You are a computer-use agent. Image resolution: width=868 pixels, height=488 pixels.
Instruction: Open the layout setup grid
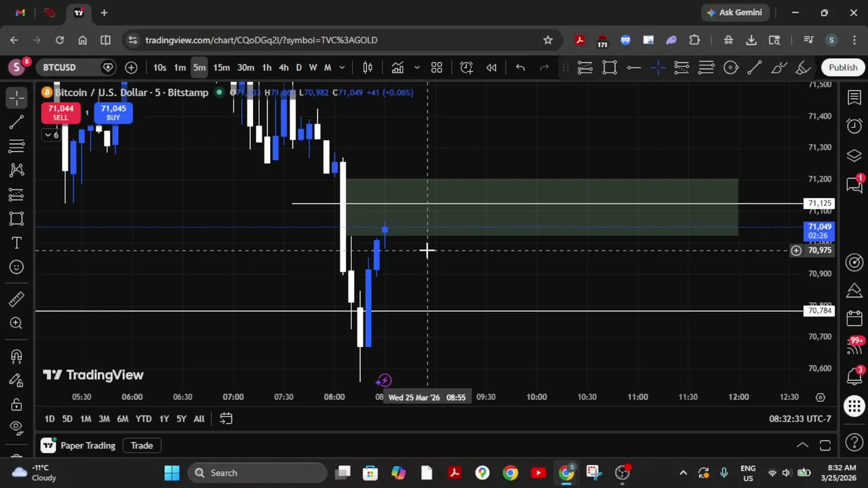click(437, 67)
